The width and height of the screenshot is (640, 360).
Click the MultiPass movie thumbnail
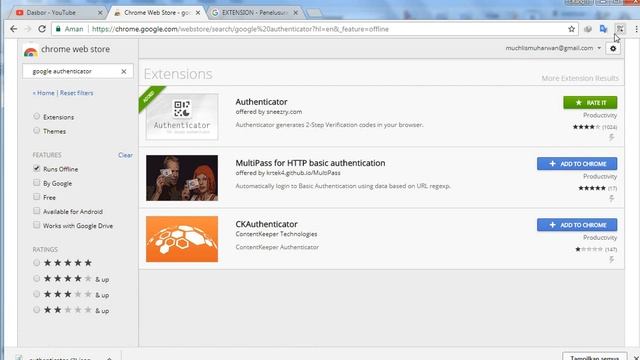click(182, 178)
